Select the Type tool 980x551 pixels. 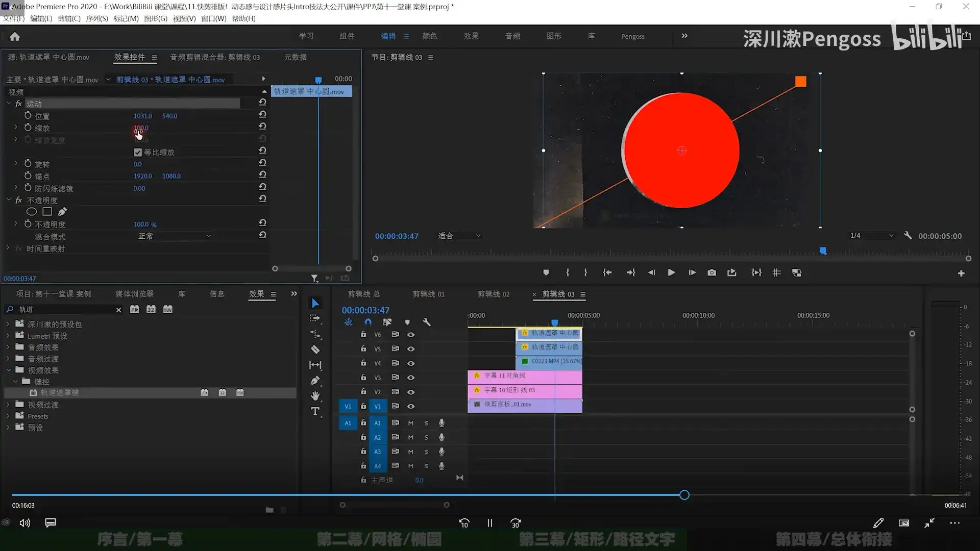tap(315, 411)
